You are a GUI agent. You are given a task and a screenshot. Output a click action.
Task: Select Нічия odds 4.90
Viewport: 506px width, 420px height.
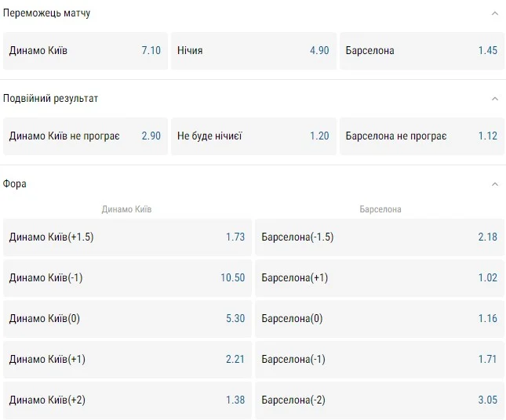(253, 51)
